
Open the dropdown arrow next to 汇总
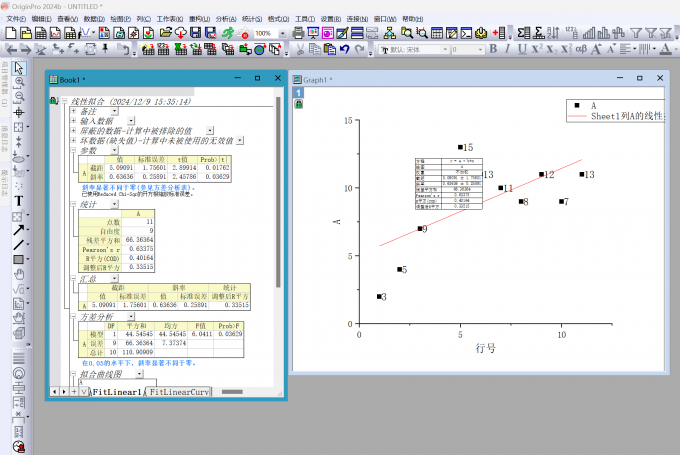114,278
